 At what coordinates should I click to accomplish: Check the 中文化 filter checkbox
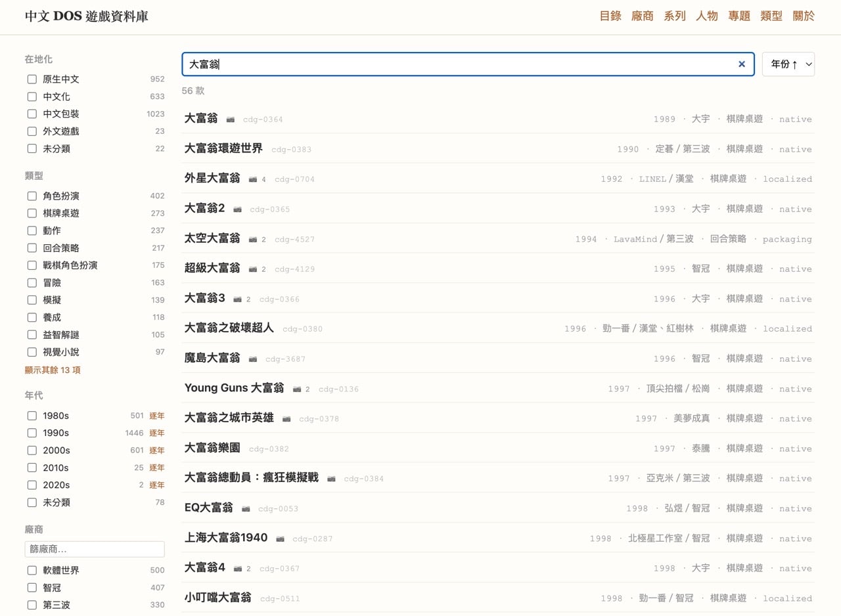(32, 97)
